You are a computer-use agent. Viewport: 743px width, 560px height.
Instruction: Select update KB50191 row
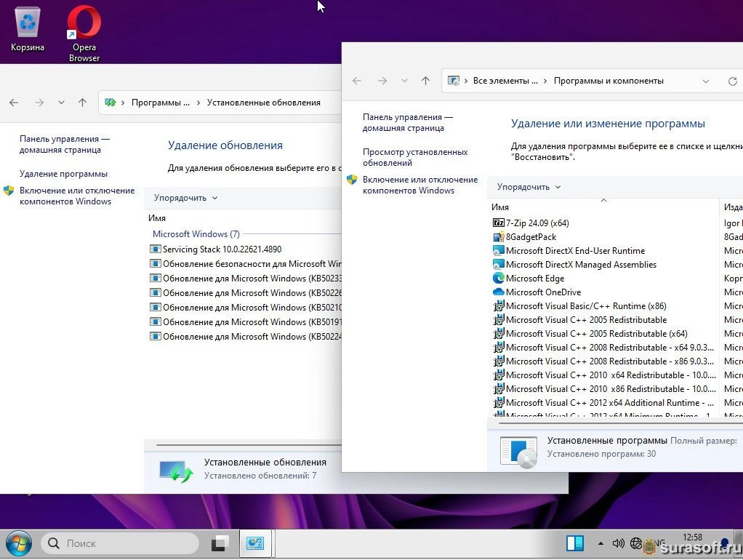245,322
